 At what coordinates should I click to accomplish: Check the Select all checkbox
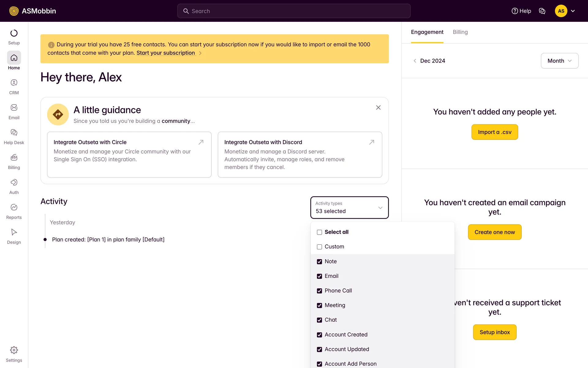tap(319, 232)
